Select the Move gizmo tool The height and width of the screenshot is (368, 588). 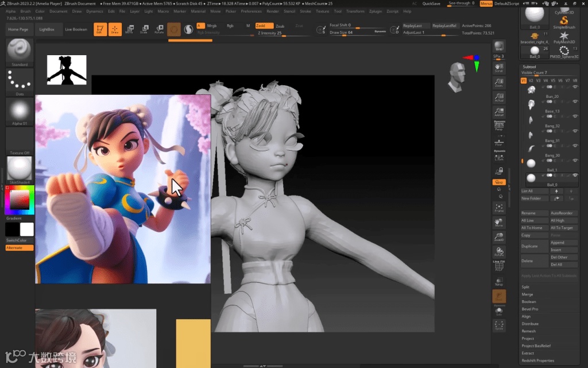click(x=129, y=29)
